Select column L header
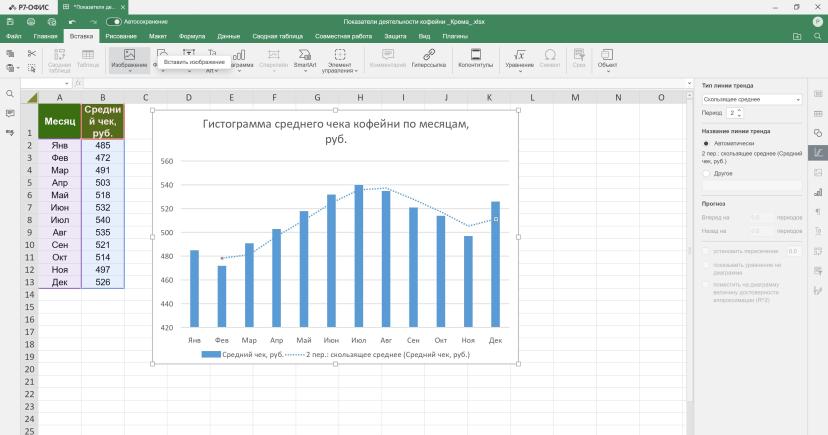 532,97
